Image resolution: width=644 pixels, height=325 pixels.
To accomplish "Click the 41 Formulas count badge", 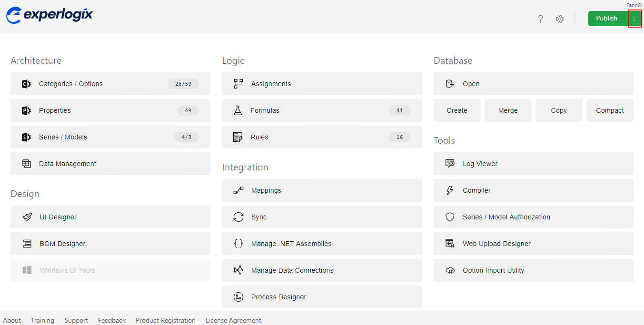I will [x=399, y=110].
